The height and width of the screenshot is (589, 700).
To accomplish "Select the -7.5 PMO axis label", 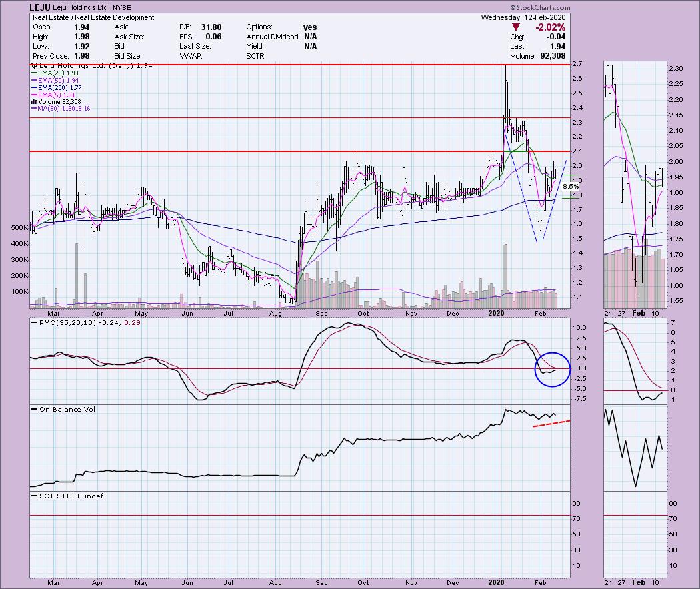I will (x=579, y=398).
